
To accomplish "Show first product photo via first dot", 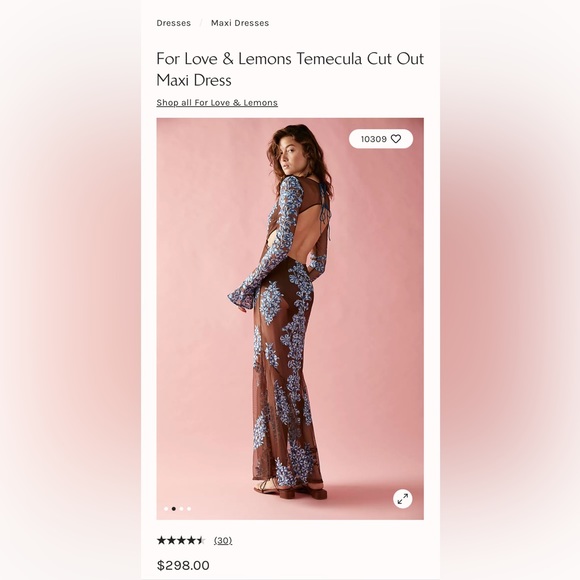I will [x=166, y=509].
